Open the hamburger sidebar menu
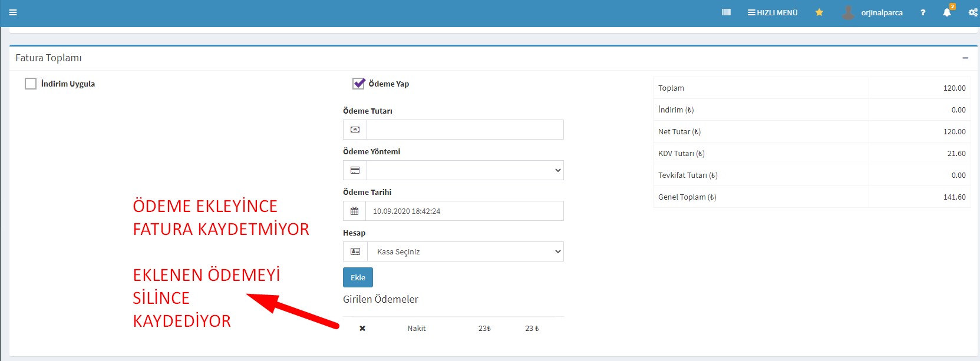Viewport: 980px width, 361px height. [13, 12]
